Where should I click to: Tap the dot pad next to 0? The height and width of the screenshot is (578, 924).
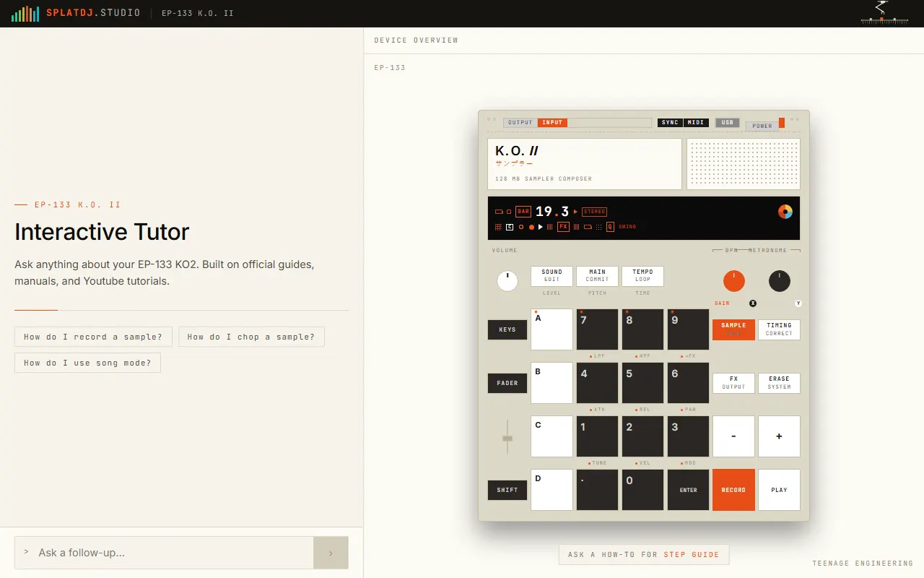(x=598, y=490)
